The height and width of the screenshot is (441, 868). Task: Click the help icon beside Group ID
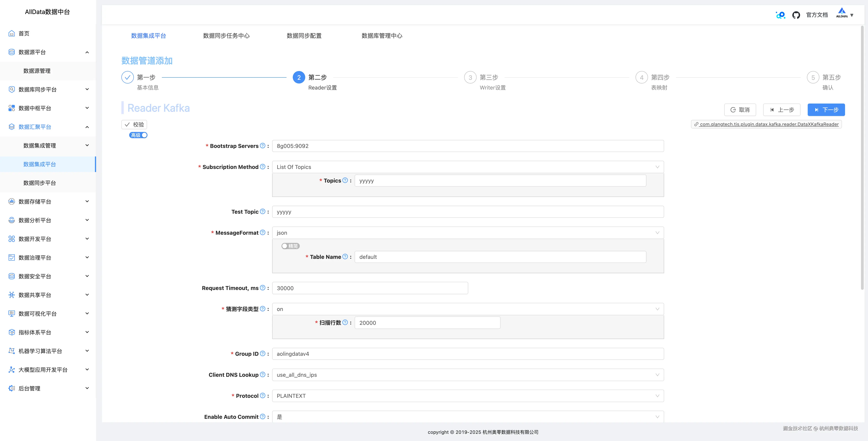pos(262,353)
